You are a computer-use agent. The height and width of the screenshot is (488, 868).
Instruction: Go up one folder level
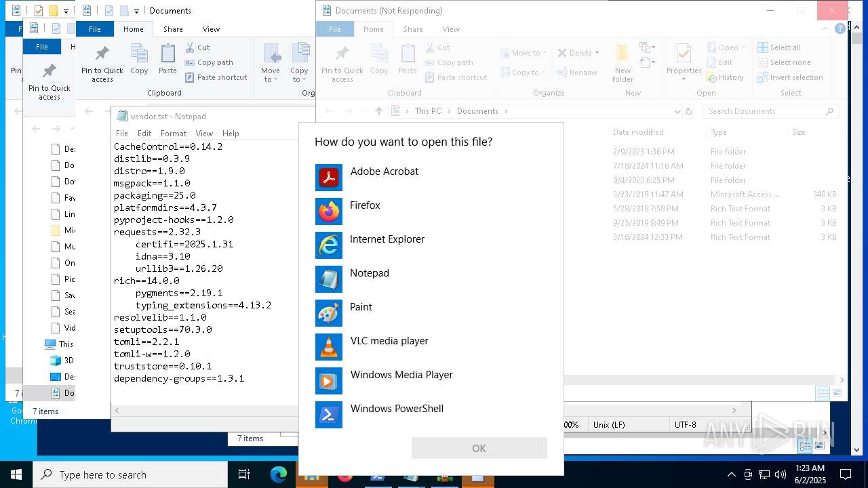(379, 111)
